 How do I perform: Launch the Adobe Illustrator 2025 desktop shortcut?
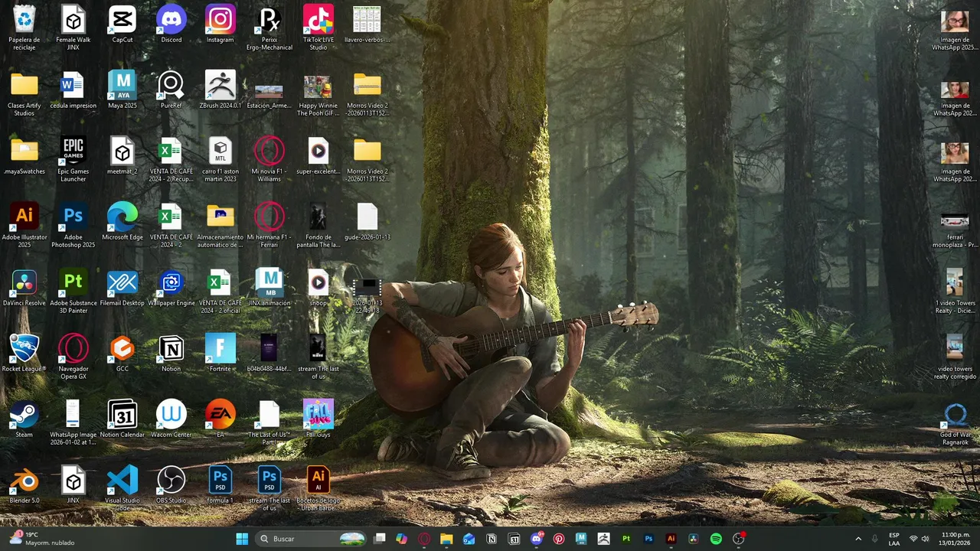(24, 225)
